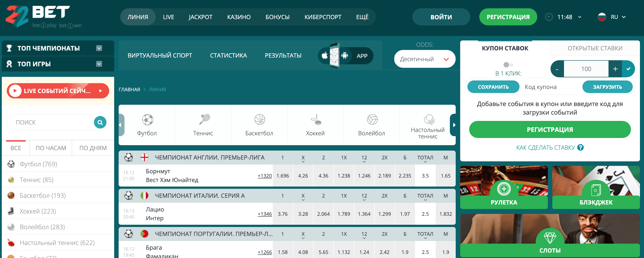Screen dimensions: 644x258
Task: Open the Виртуальный спорт section
Action: tap(160, 56)
